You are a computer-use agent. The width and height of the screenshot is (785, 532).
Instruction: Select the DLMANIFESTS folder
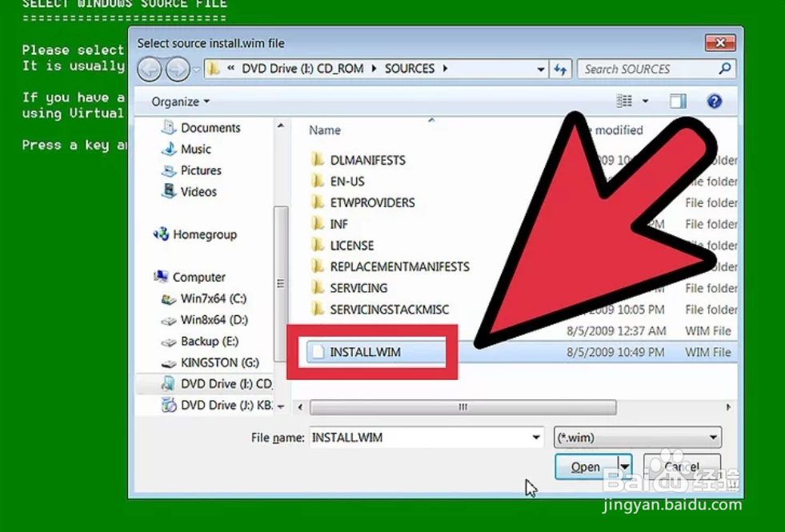tap(367, 160)
